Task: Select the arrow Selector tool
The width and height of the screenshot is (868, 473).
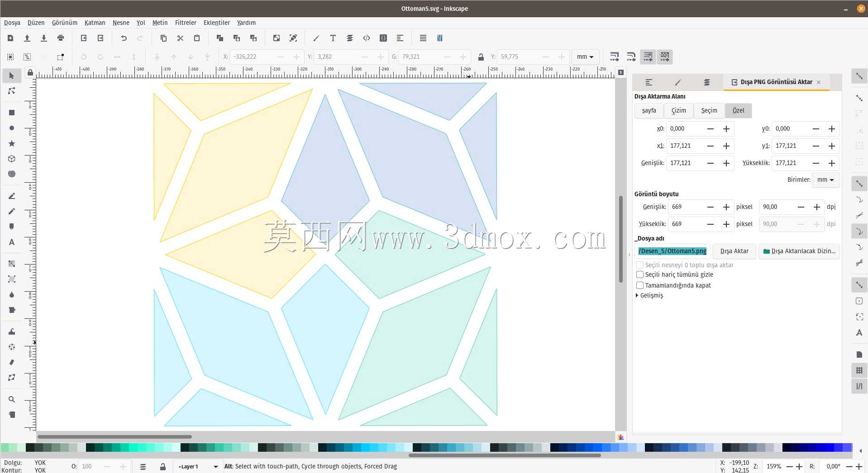Action: pyautogui.click(x=12, y=76)
